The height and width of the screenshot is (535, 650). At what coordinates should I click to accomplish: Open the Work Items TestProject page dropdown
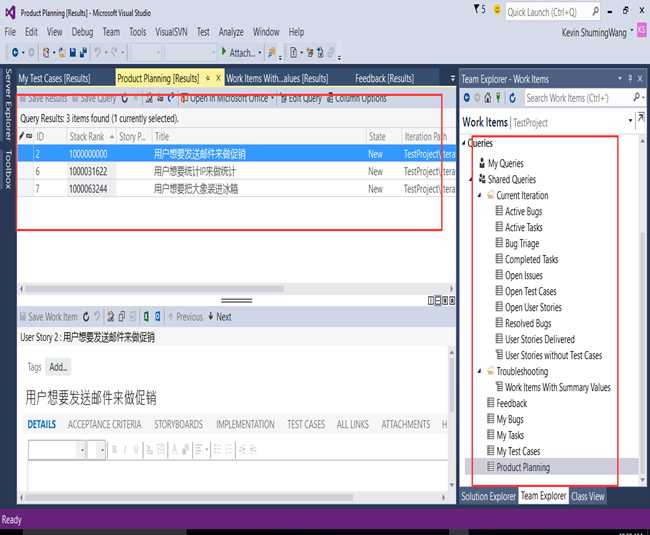[630, 121]
